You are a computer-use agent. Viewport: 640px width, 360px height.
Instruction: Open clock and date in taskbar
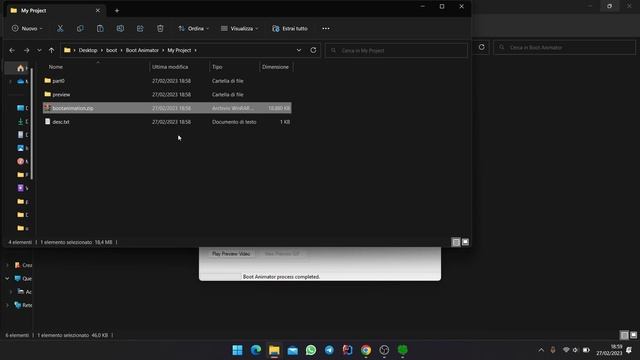tap(609, 350)
